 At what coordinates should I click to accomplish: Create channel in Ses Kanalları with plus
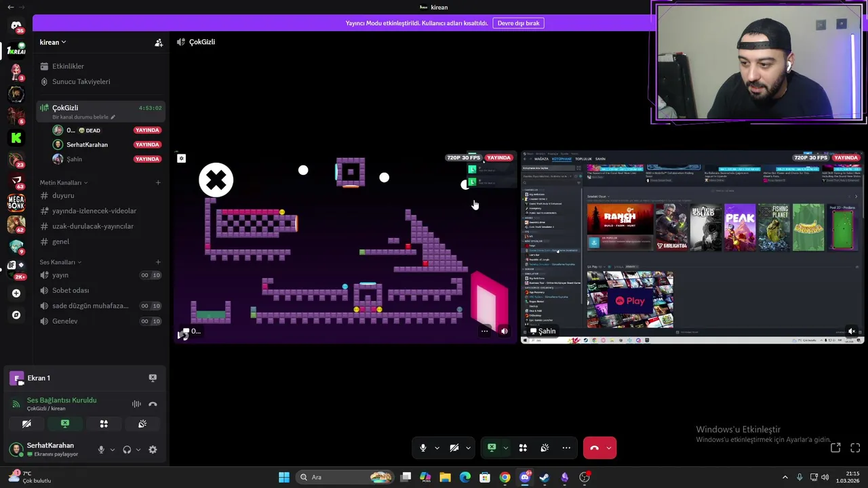click(158, 262)
